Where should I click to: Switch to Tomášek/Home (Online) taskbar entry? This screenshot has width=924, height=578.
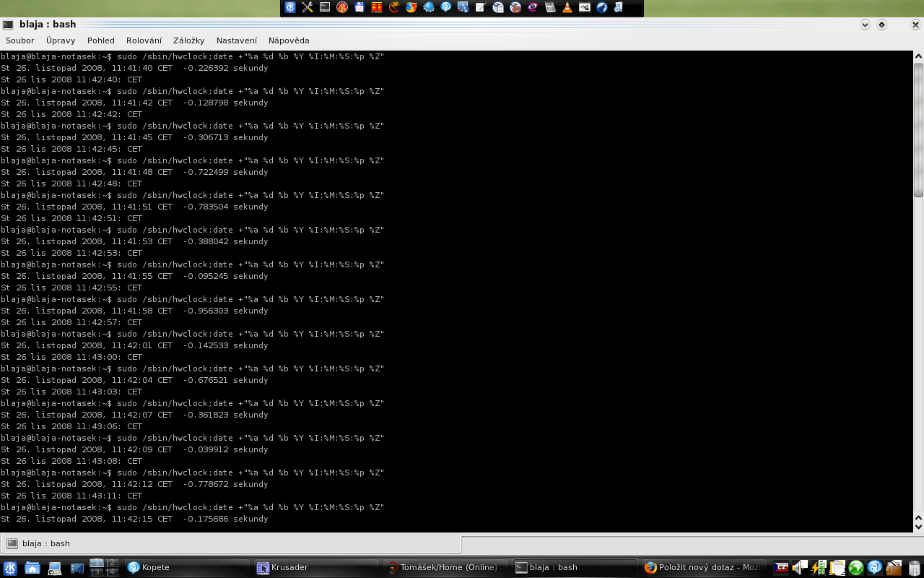tap(445, 568)
